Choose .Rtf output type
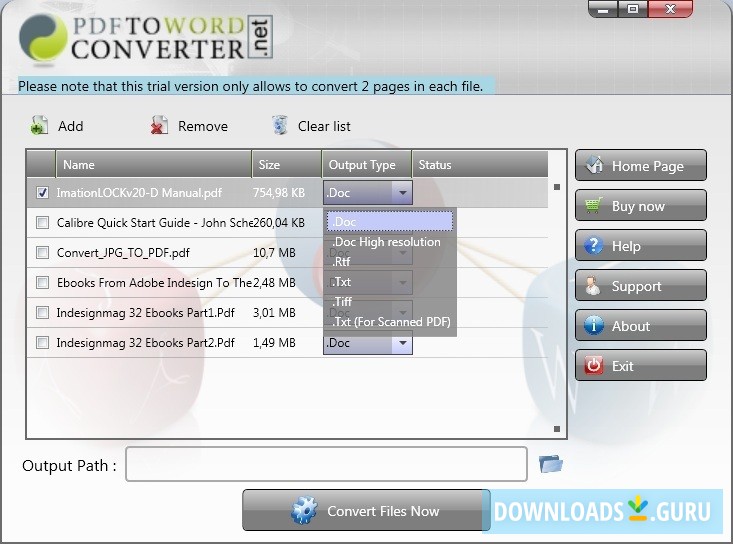This screenshot has width=733, height=544. tap(390, 262)
